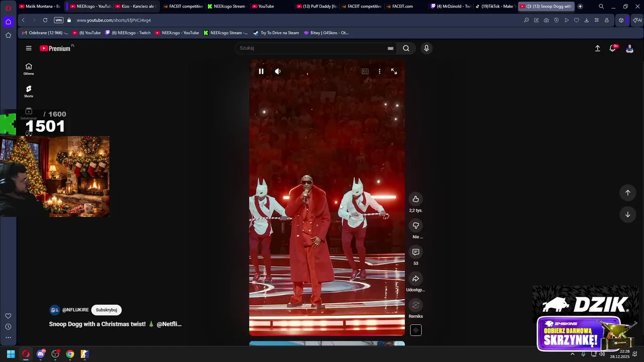Open the Opera sidebar start page home button
Viewport: 644px width, 362px height.
pyautogui.click(x=8, y=22)
